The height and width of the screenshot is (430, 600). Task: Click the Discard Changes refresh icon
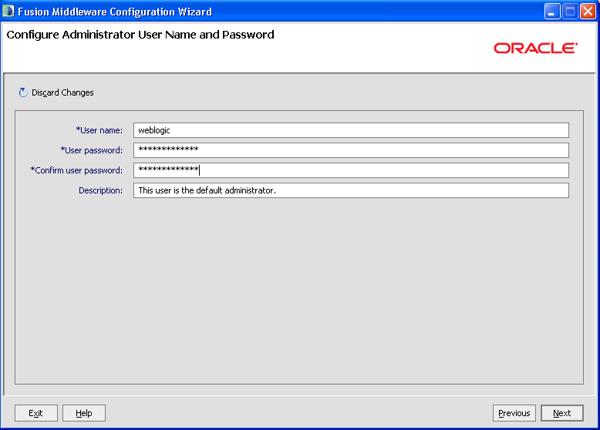click(23, 93)
